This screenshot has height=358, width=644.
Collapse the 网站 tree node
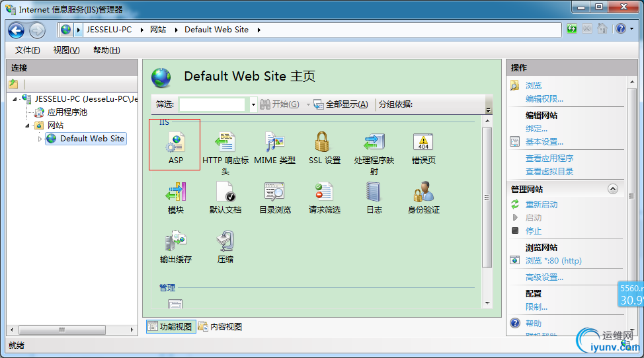(x=28, y=125)
